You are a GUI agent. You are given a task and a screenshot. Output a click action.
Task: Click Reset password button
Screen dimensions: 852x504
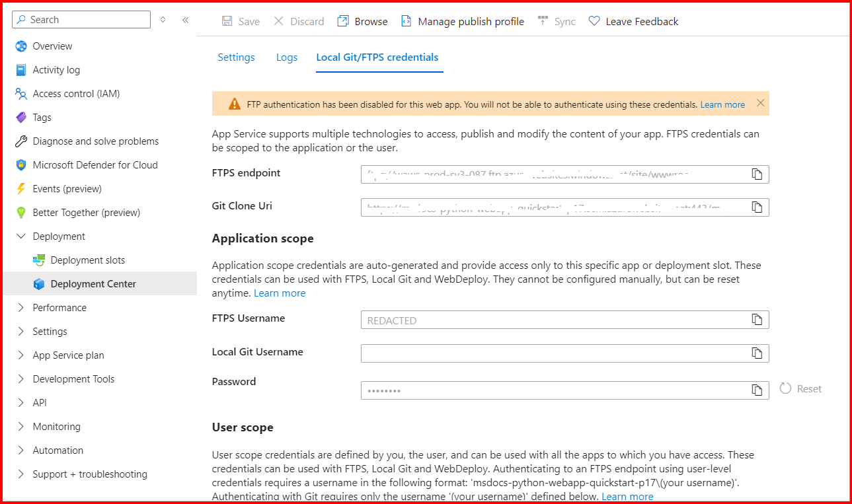click(x=801, y=389)
